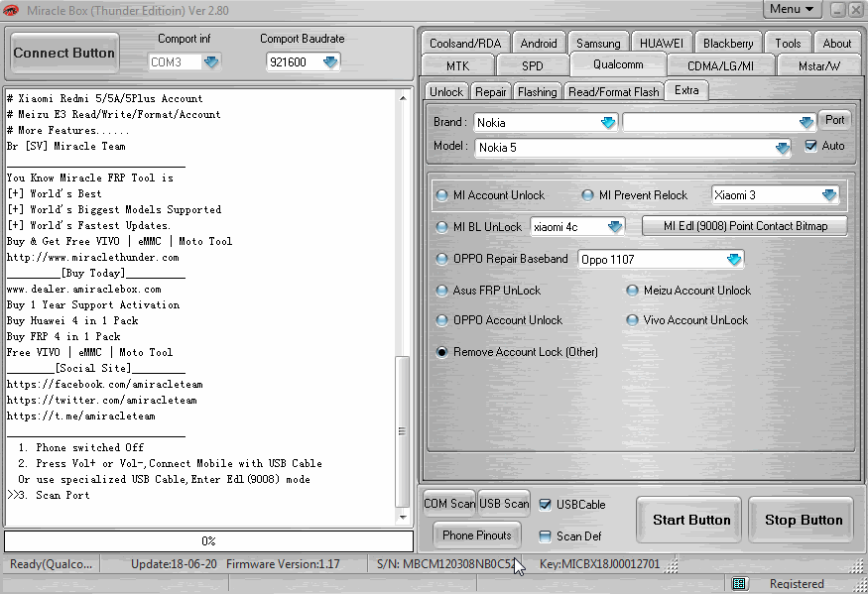This screenshot has width=868, height=594.
Task: Open the Mstar/W tab
Action: [819, 65]
